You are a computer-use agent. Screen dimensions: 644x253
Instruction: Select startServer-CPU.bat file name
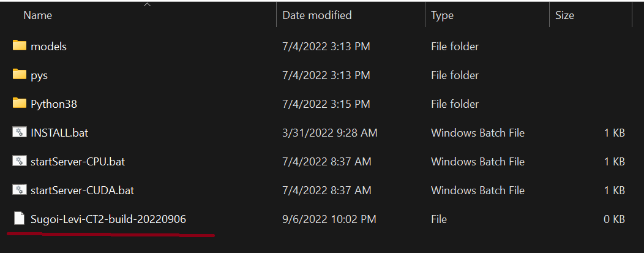[x=78, y=162]
